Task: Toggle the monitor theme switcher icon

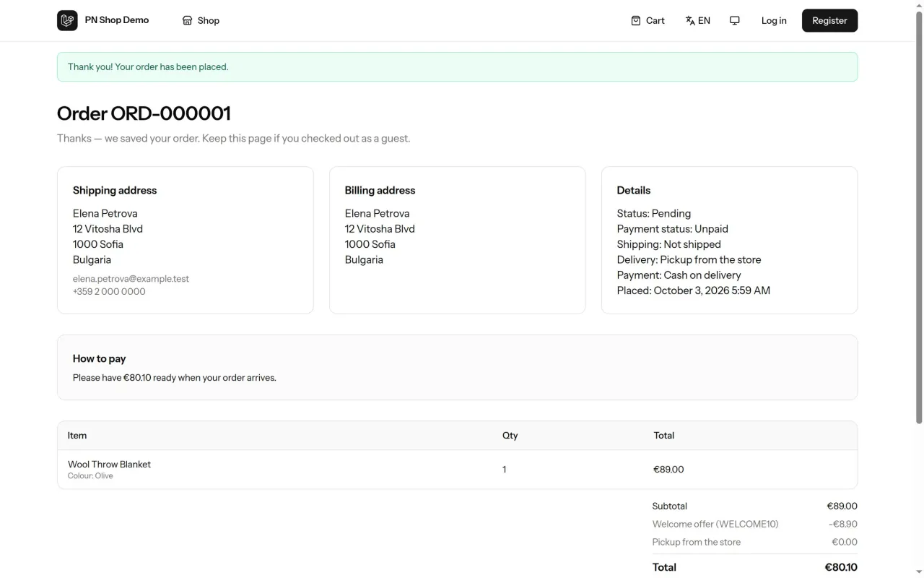Action: [x=735, y=20]
